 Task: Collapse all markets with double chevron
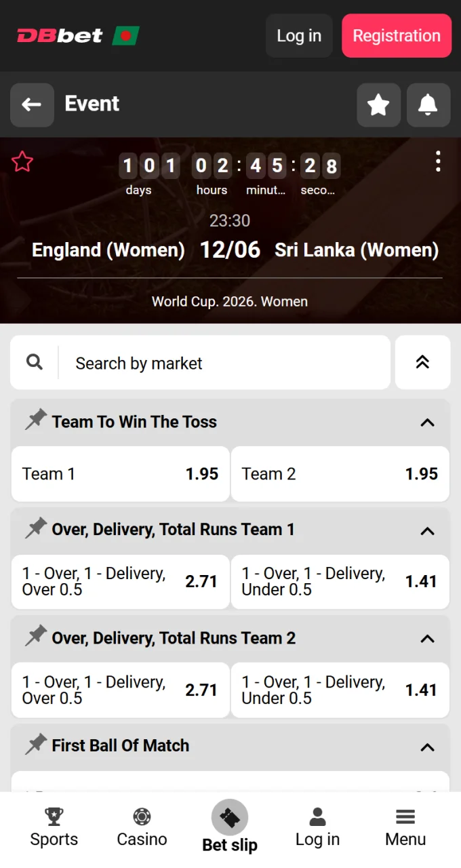tap(422, 362)
